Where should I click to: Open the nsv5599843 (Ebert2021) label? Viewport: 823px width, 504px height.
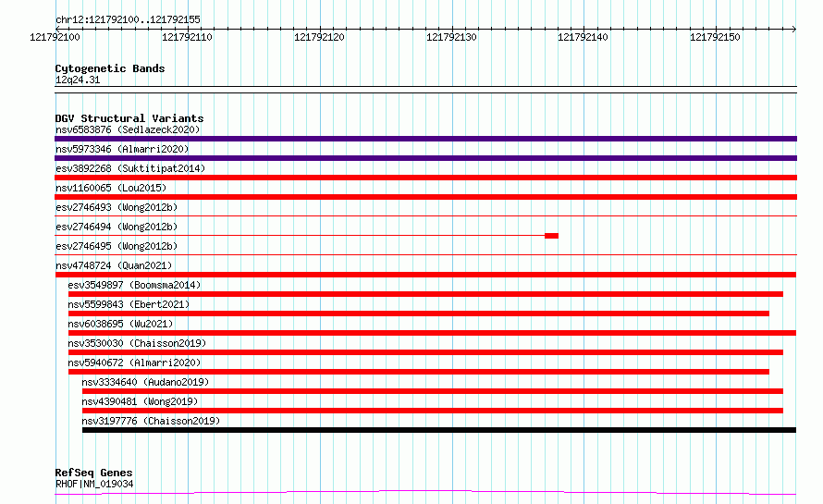tap(129, 304)
